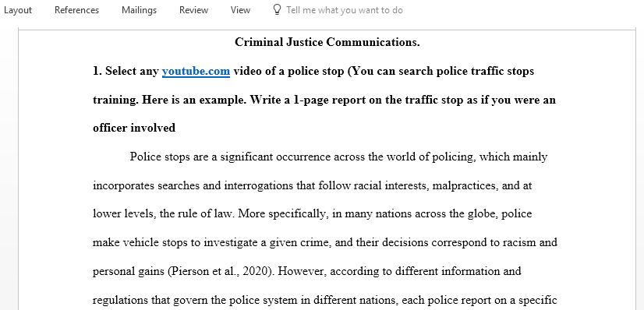Select the View ribbon tab
The image size is (644, 310).
click(x=240, y=10)
